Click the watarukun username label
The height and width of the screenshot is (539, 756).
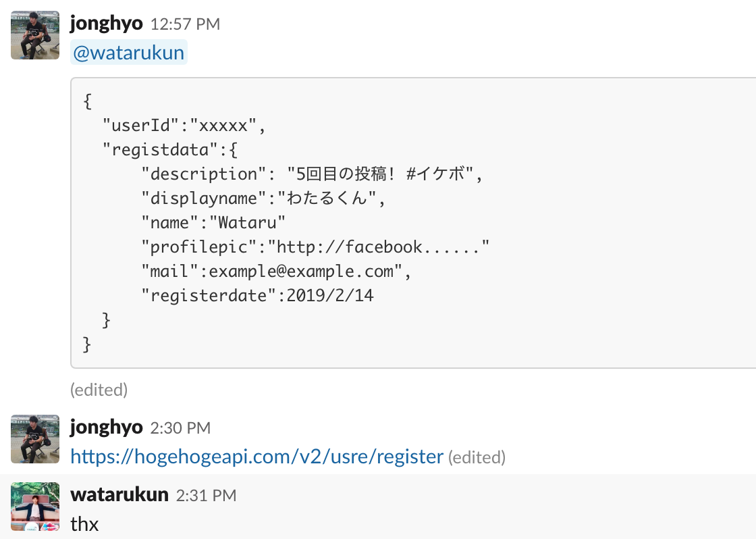coord(119,494)
